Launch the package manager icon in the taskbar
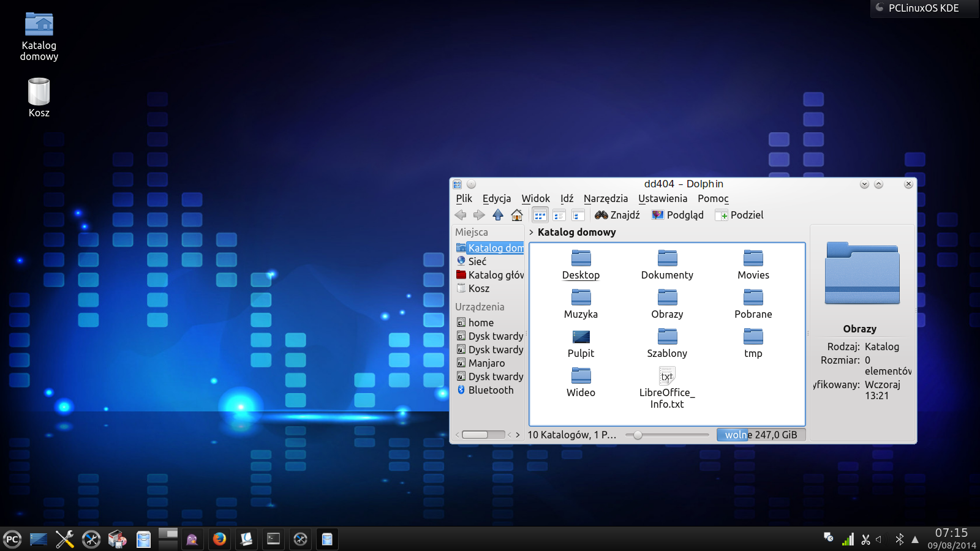 tap(117, 539)
